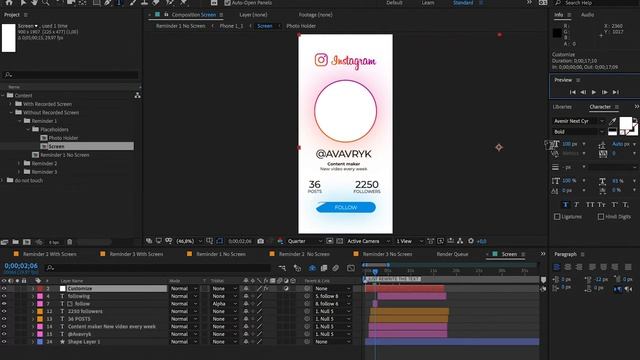
Task: Center the paragraph text
Action: click(x=568, y=267)
